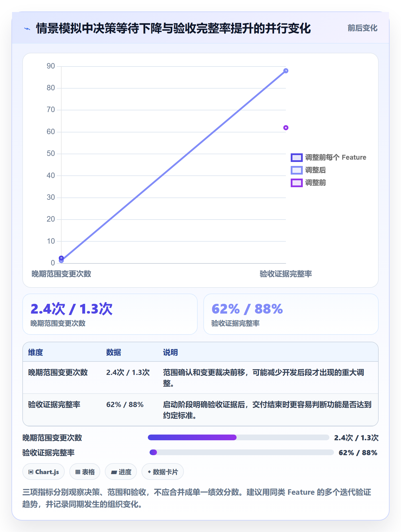Viewport: 401px width, 532px height.
Task: Click the 说明 column header
Action: pos(170,352)
